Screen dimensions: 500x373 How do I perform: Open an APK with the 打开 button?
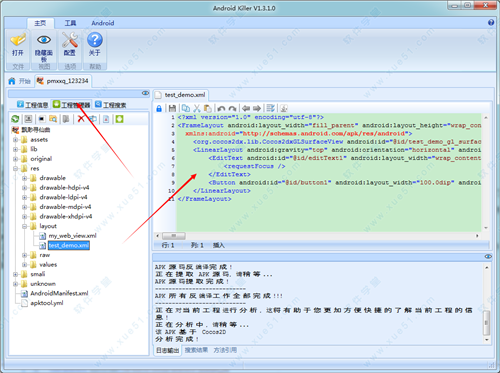coord(18,45)
